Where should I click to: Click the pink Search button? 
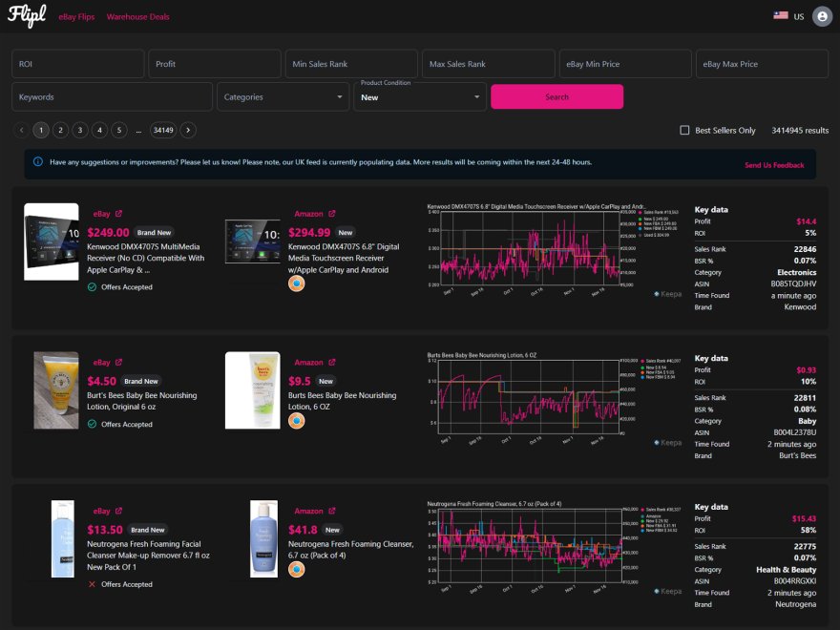(557, 97)
